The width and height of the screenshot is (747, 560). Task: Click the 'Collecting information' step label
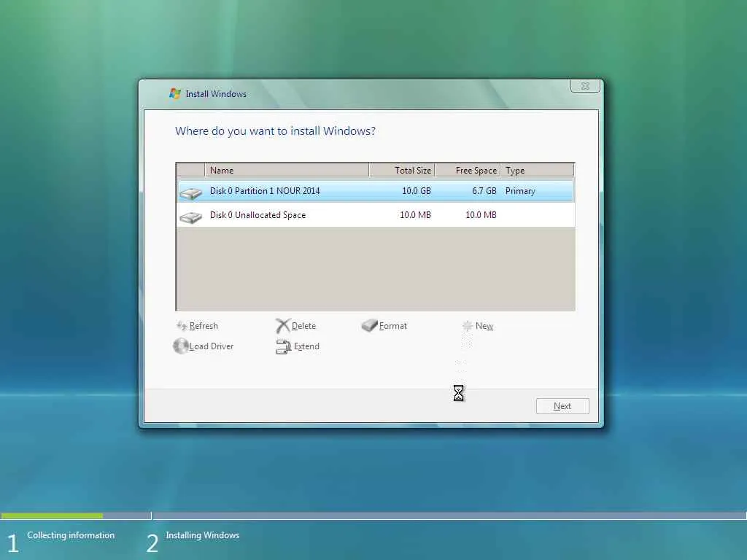pyautogui.click(x=71, y=535)
